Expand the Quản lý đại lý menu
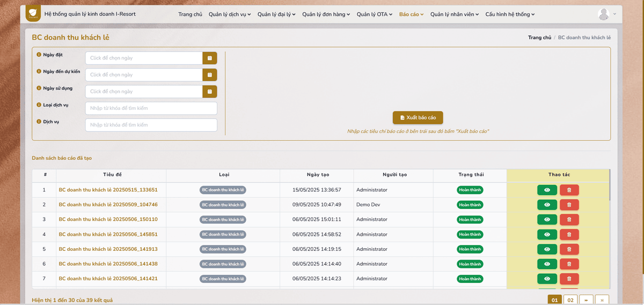Image resolution: width=644 pixels, height=305 pixels. pyautogui.click(x=276, y=14)
